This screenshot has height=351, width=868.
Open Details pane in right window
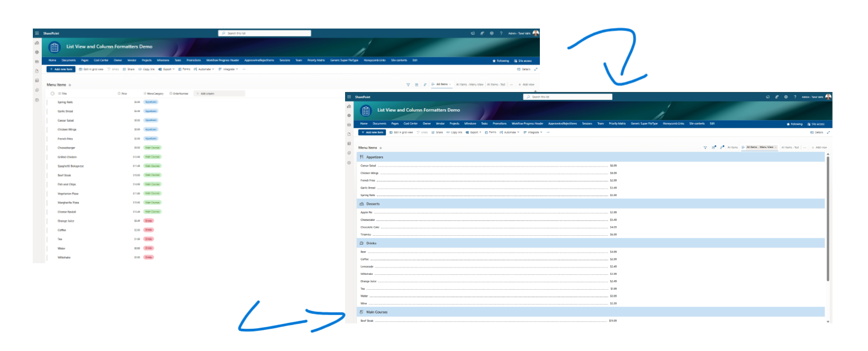pos(817,132)
